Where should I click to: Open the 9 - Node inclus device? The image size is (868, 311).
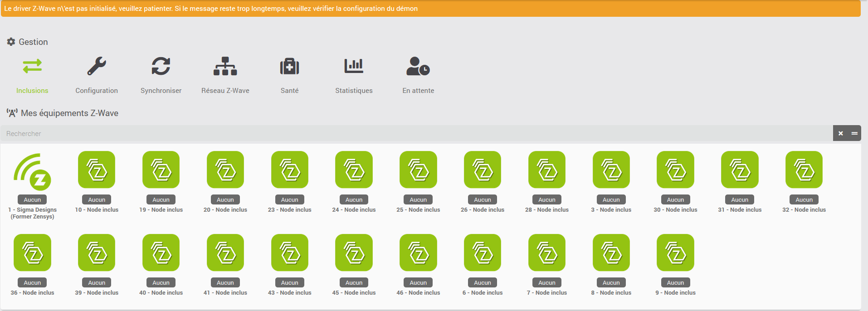click(675, 253)
